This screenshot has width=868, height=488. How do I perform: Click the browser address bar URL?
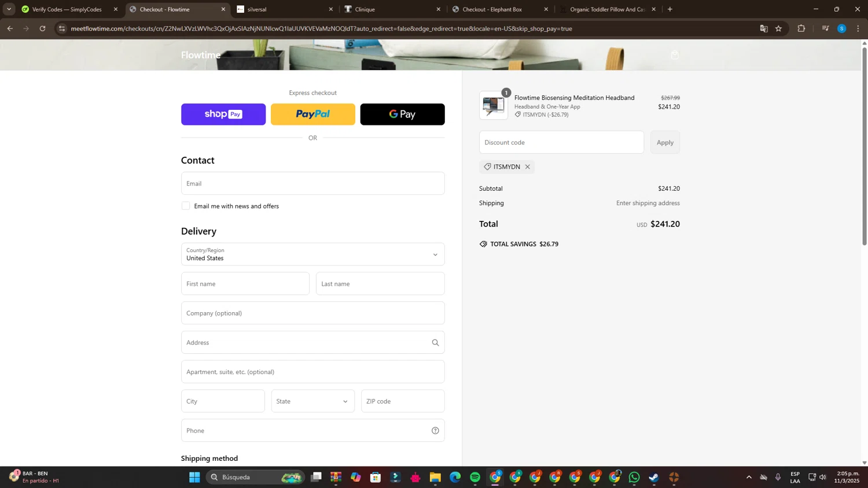(321, 28)
